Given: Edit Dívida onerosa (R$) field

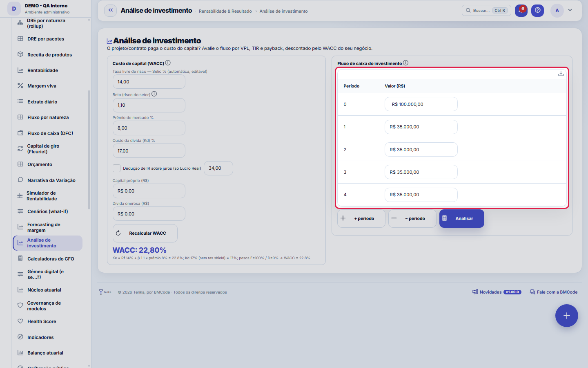Looking at the screenshot, I should coord(149,214).
